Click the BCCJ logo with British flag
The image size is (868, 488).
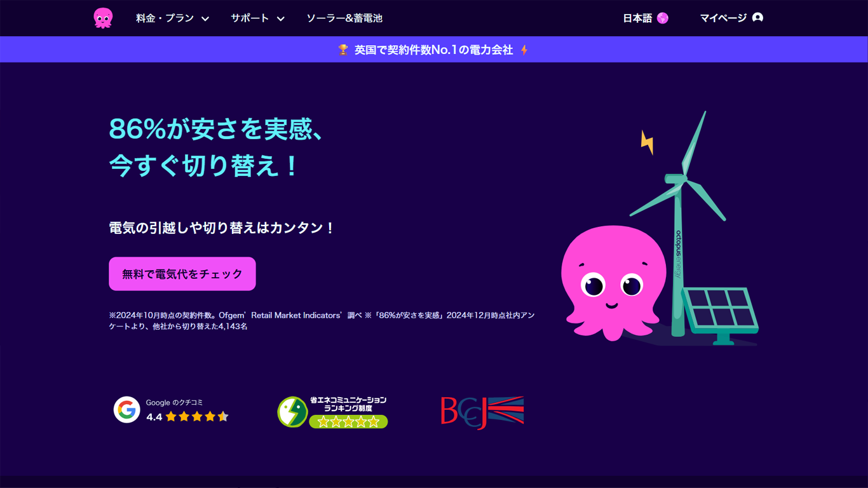[482, 412]
